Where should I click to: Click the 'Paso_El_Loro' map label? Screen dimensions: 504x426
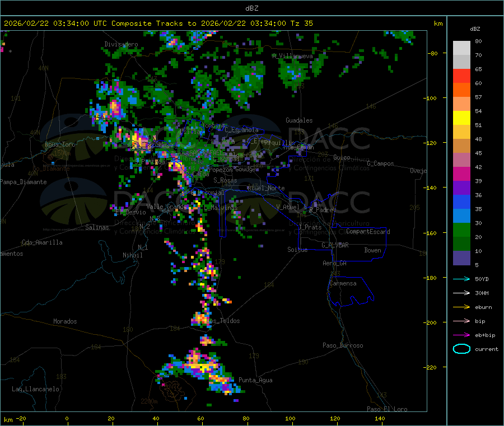coord(387,409)
